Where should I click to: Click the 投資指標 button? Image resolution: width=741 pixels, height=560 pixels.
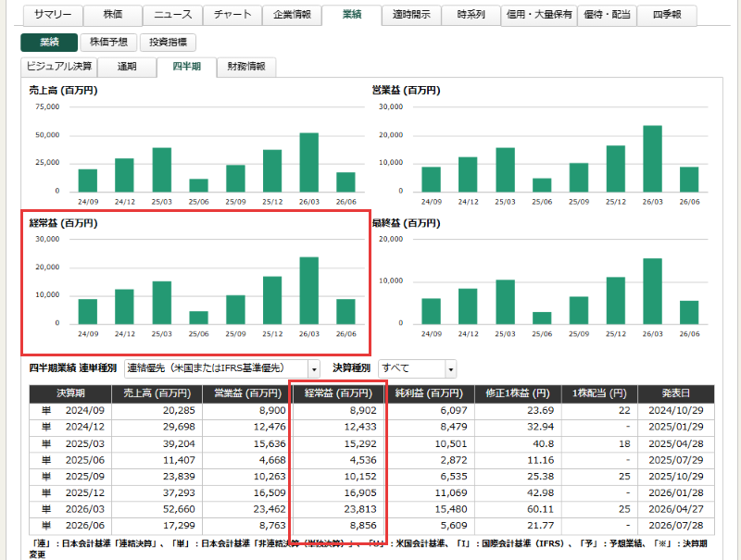168,43
